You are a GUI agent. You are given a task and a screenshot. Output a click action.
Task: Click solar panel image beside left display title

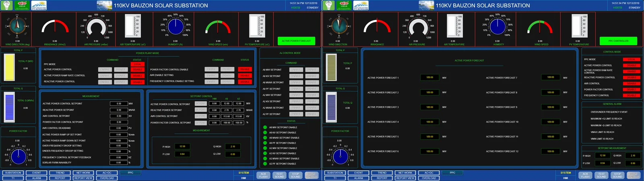[x=104, y=5]
